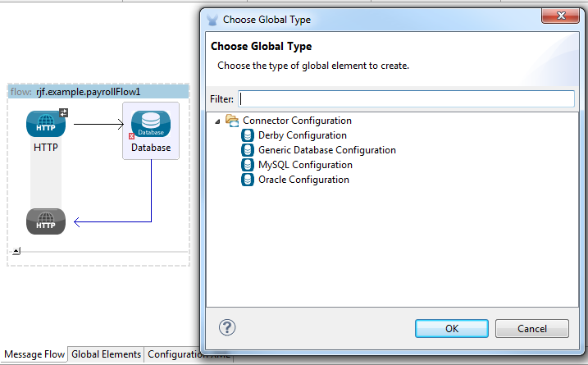Select the HTTP listener icon in flow
Image resolution: width=588 pixels, height=365 pixels.
coord(46,124)
